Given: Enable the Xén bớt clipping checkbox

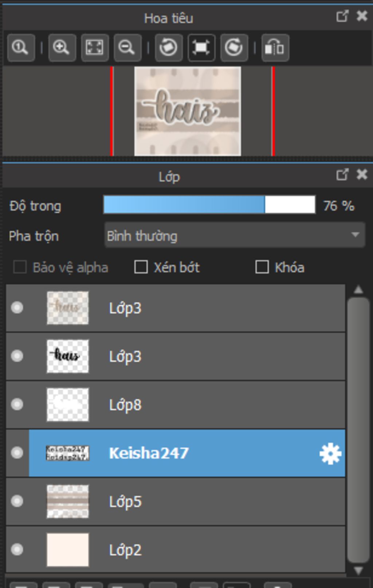Looking at the screenshot, I should (141, 267).
